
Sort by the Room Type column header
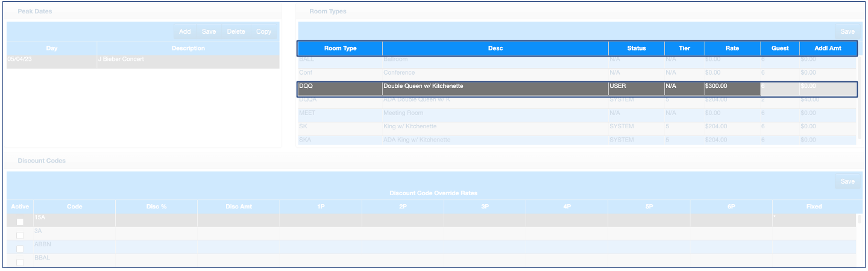341,49
